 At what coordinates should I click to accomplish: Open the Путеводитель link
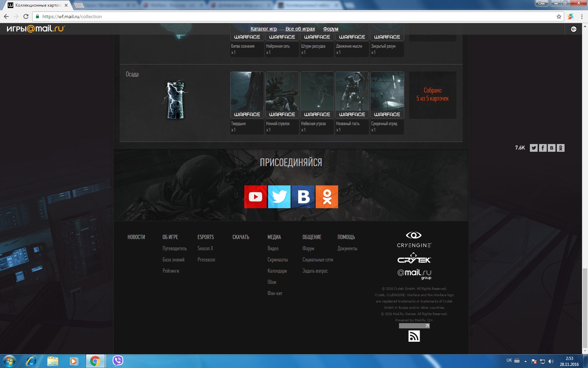tap(175, 248)
